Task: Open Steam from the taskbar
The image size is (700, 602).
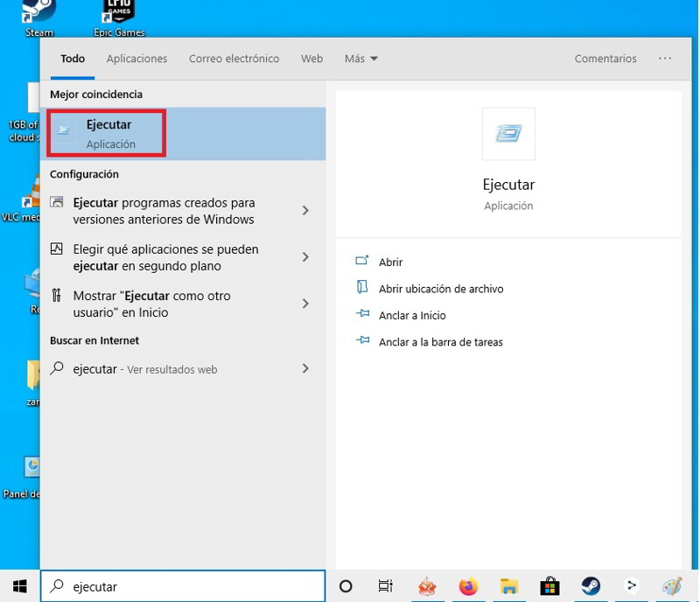Action: coord(591,586)
